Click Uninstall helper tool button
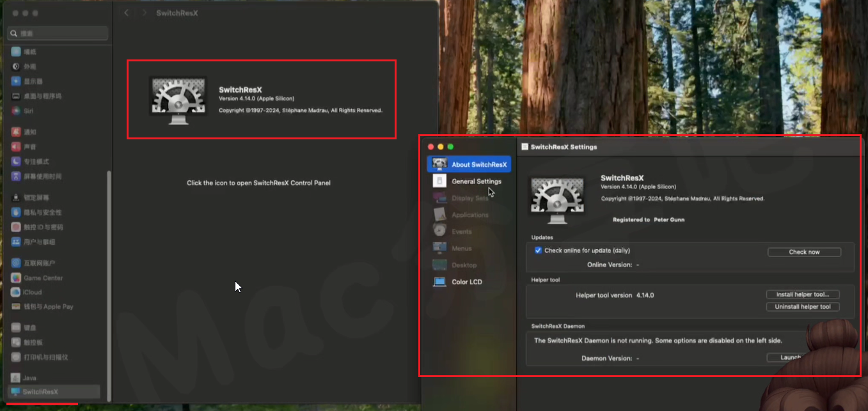Screen dimensions: 868x411 click(x=803, y=307)
